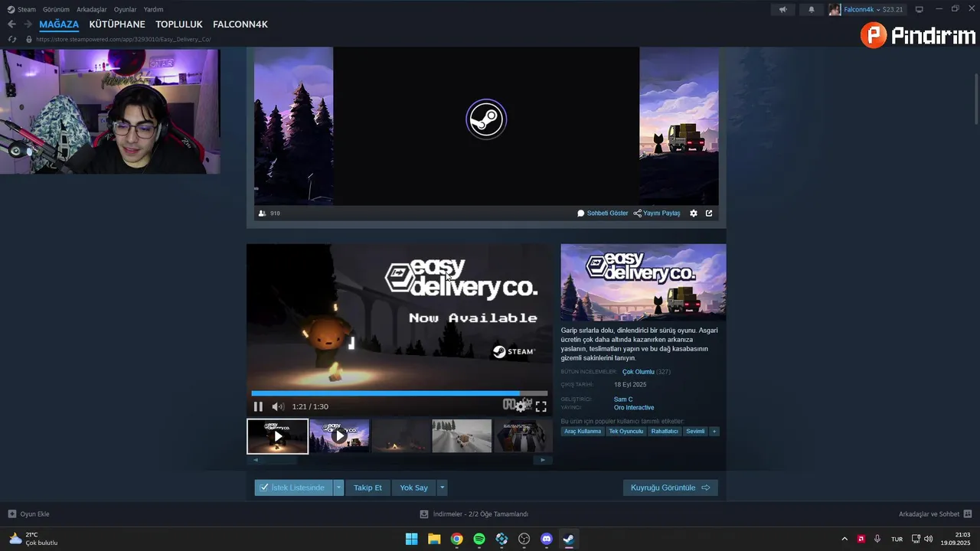The width and height of the screenshot is (980, 551).
Task: Add more tags with plus button
Action: click(714, 432)
